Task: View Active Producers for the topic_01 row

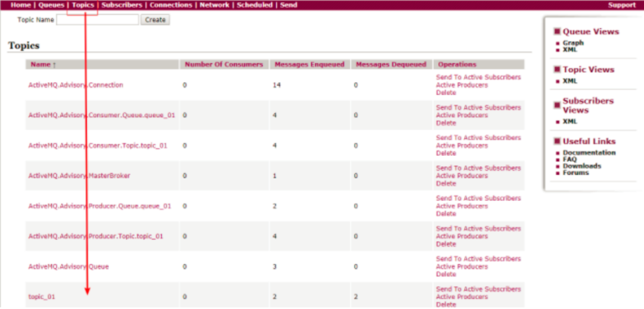Action: pos(462,296)
